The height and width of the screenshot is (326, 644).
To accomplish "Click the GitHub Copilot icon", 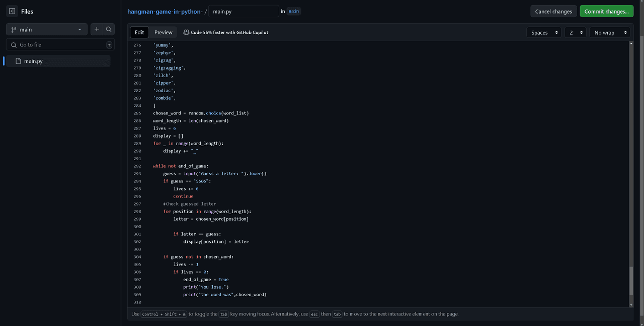I will (186, 32).
